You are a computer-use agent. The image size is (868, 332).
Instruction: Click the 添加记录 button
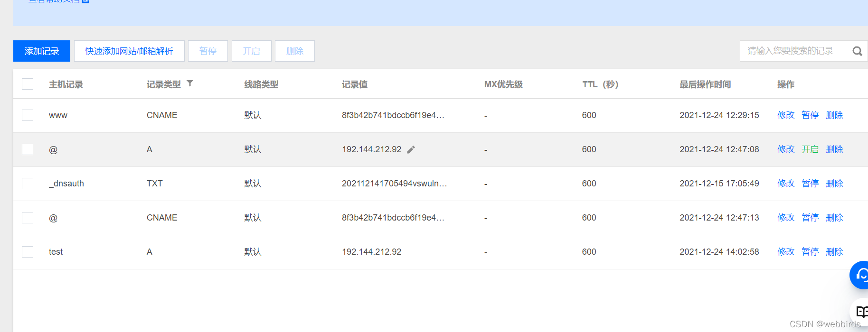(x=42, y=51)
